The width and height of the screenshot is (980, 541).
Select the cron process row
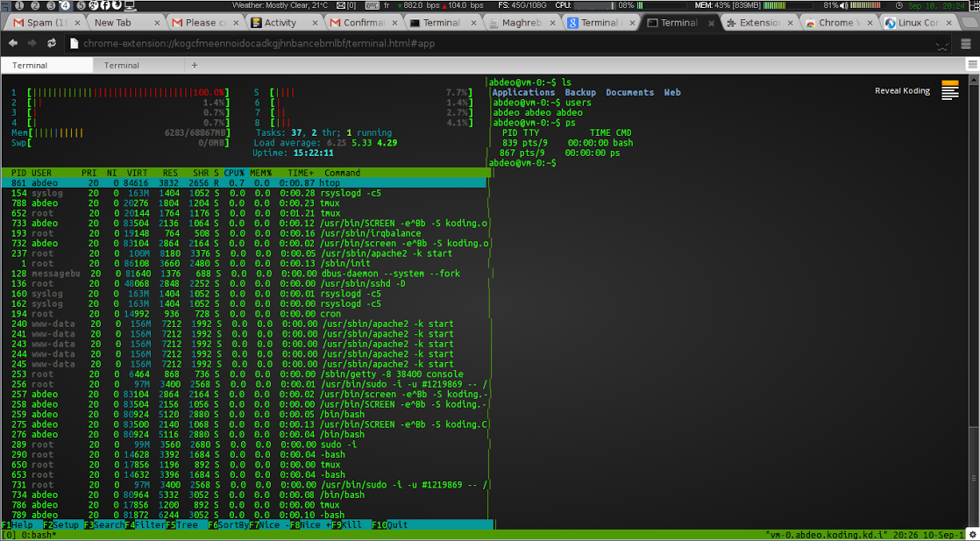pyautogui.click(x=244, y=314)
